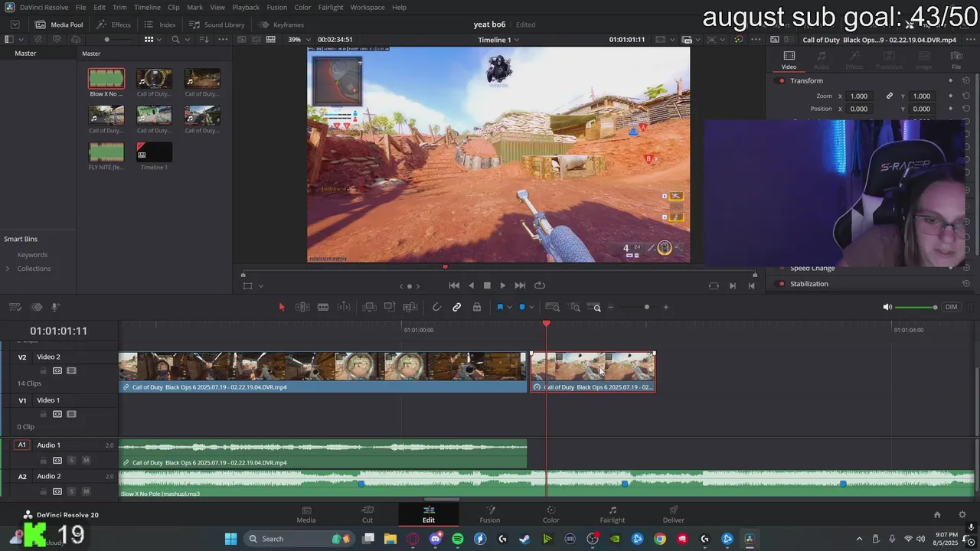Activate the Trim Edit Mode tool
Viewport: 980px width, 551px height.
(x=302, y=307)
